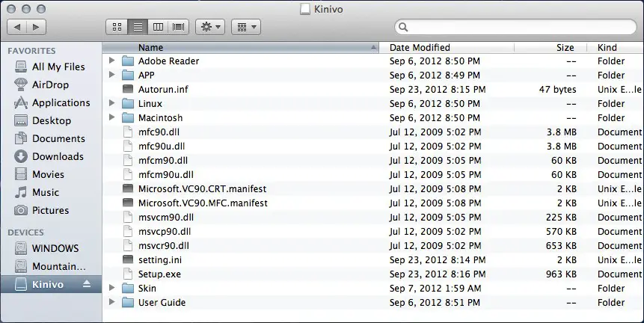The height and width of the screenshot is (323, 644).
Task: Select the Macintosh folder name
Action: (x=160, y=118)
